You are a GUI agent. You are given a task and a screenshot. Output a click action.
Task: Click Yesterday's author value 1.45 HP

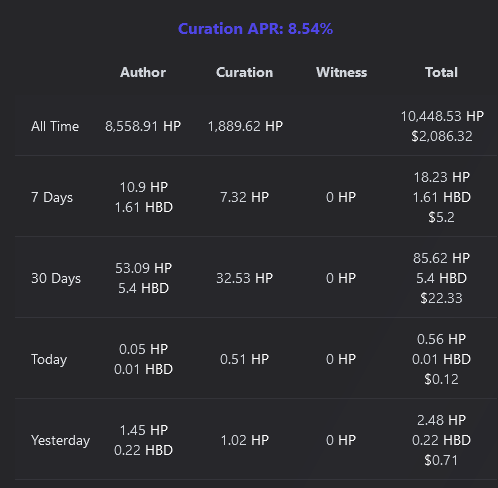click(144, 430)
